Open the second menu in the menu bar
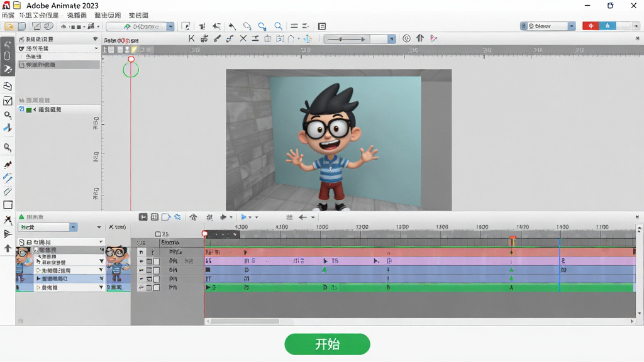 [x=39, y=15]
